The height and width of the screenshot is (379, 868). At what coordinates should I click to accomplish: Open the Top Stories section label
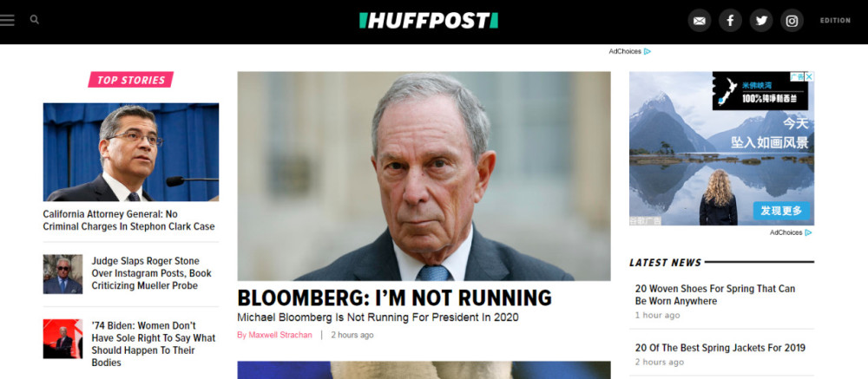pyautogui.click(x=131, y=80)
